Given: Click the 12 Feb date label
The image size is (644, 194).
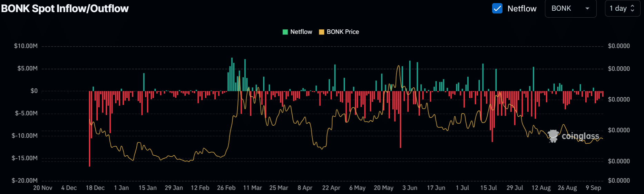Looking at the screenshot, I should (200, 188).
